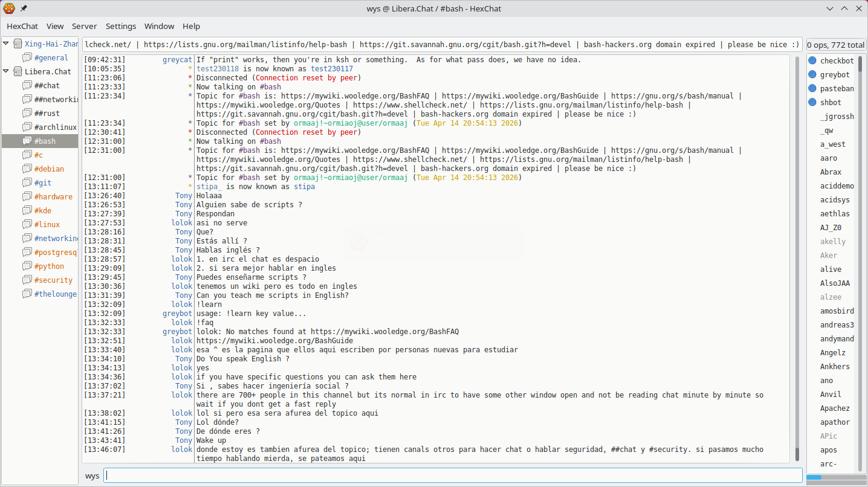
Task: Collapse the Libera.Chat server tree
Action: (x=6, y=71)
